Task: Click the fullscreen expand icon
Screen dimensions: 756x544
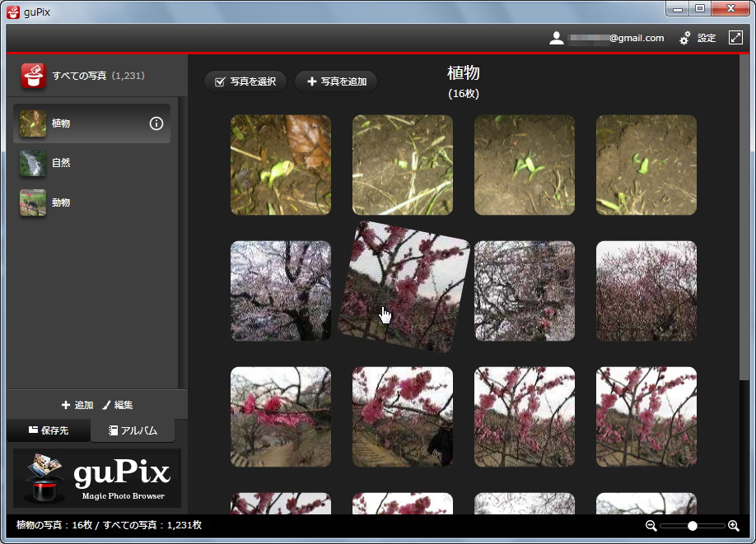Action: 735,38
